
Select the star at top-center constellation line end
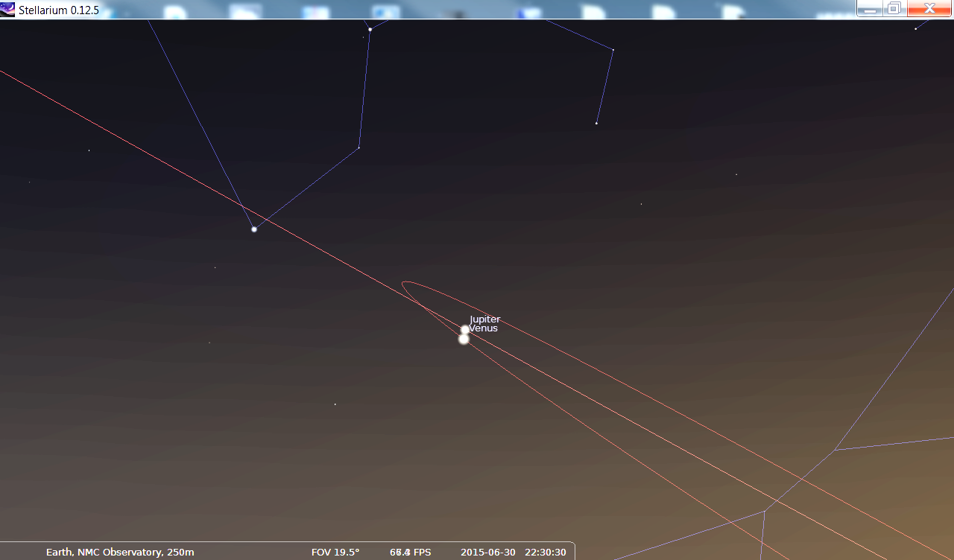[x=370, y=30]
